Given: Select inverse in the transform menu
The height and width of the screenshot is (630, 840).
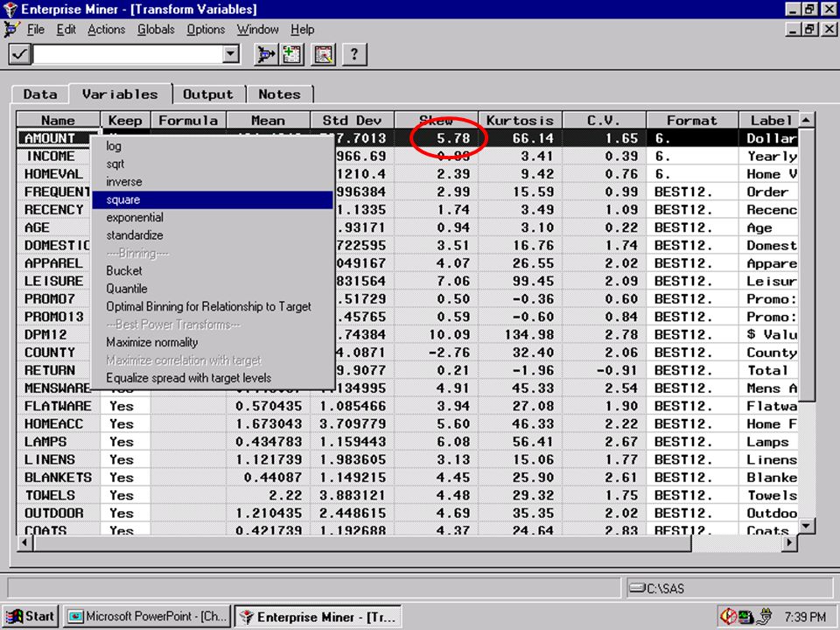Looking at the screenshot, I should pos(212,182).
